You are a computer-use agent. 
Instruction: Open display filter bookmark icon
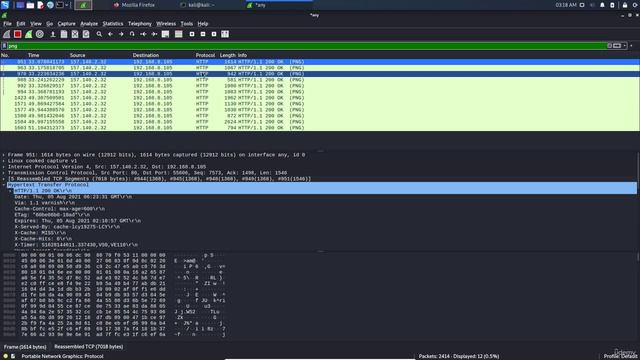(4, 46)
